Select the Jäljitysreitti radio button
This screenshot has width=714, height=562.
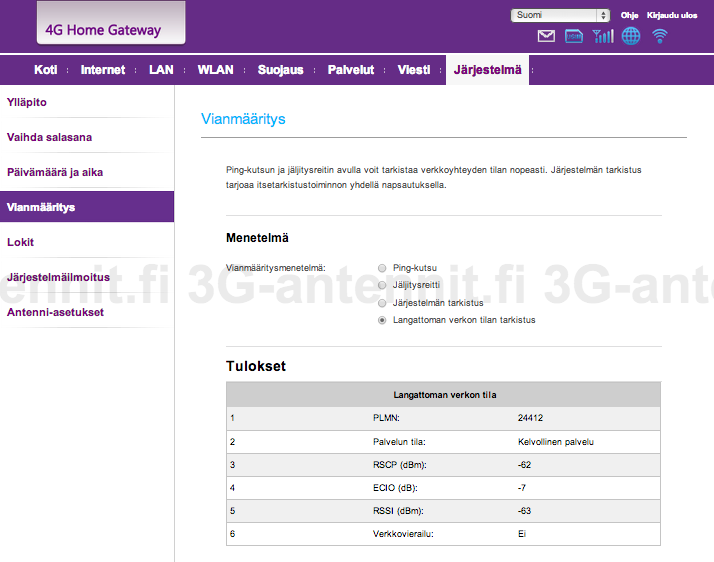pyautogui.click(x=382, y=286)
